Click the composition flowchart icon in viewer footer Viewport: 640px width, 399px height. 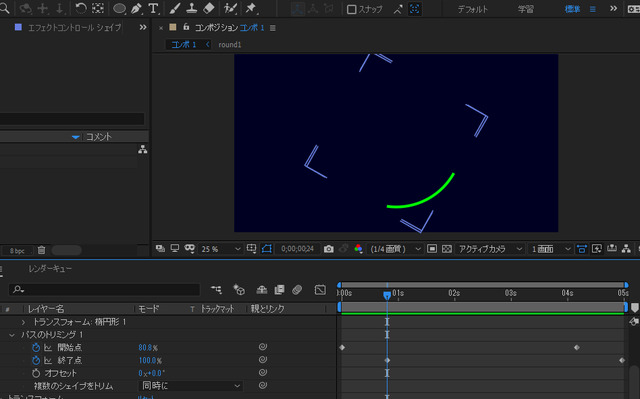click(626, 248)
